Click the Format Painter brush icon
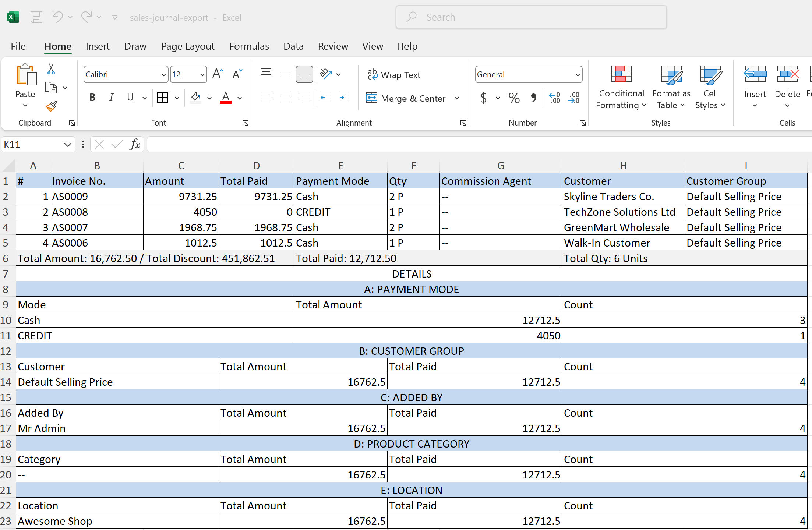Image resolution: width=812 pixels, height=530 pixels. [51, 106]
